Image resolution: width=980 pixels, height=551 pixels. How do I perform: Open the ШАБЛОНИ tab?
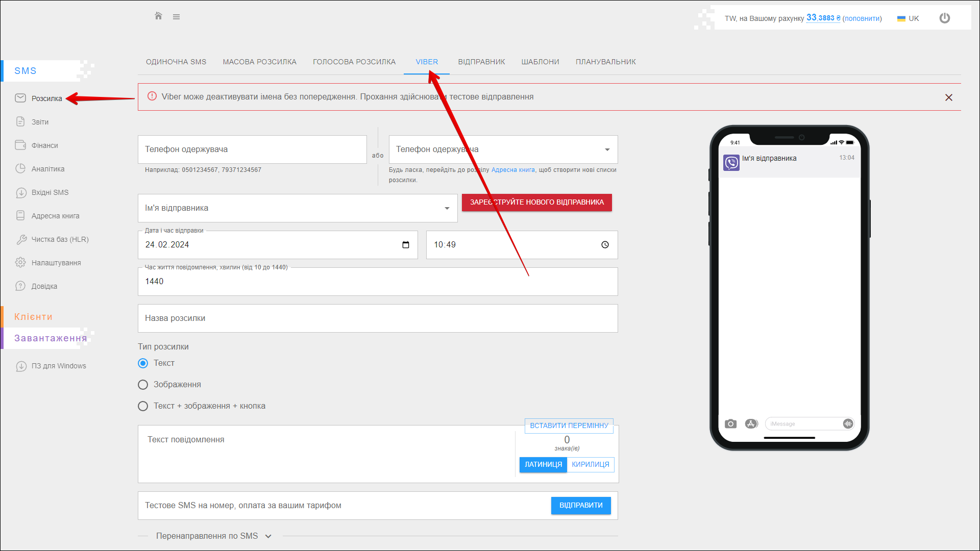pyautogui.click(x=540, y=62)
